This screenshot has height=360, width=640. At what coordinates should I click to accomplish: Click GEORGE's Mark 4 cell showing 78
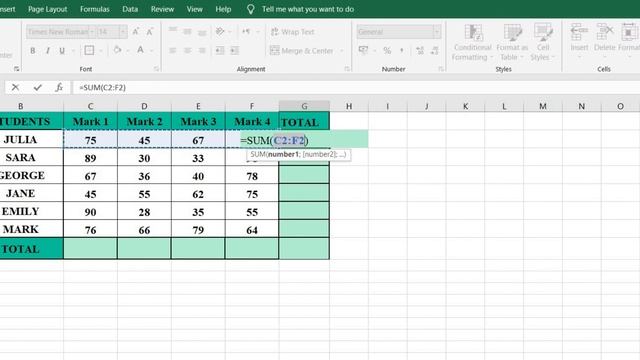pyautogui.click(x=252, y=176)
